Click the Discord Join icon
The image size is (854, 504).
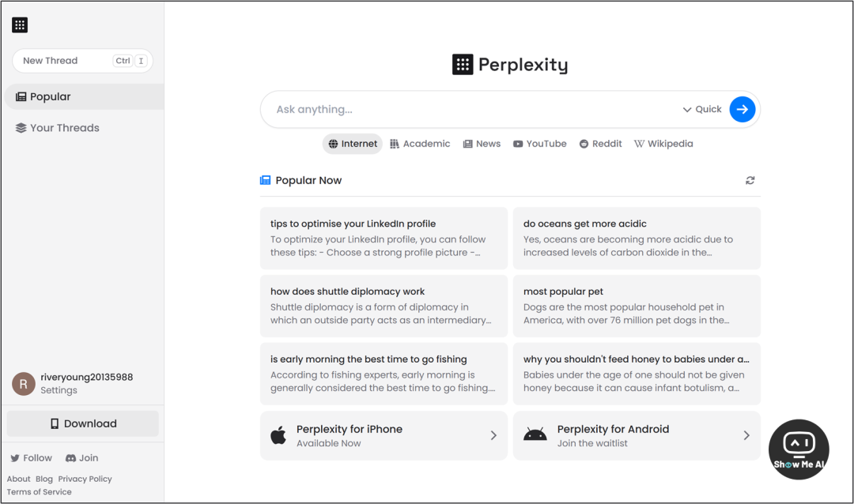tap(70, 458)
